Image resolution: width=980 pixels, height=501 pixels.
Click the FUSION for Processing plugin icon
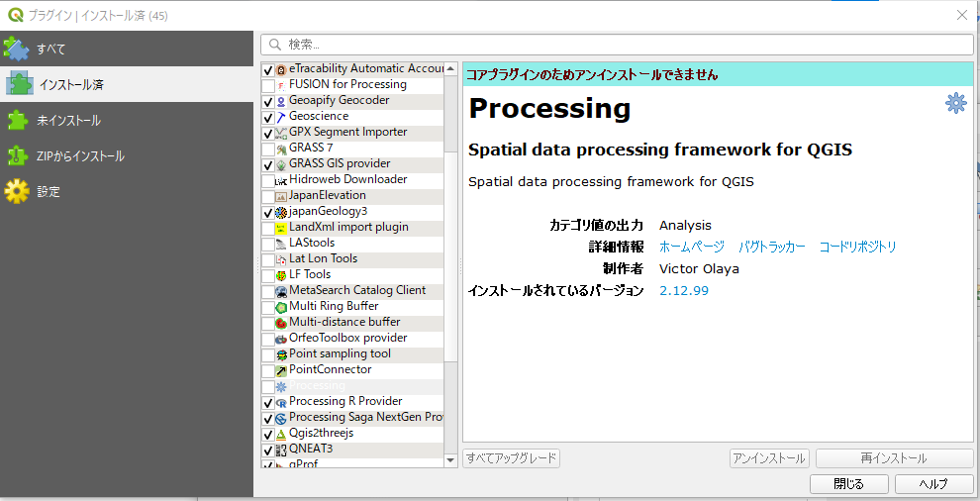(281, 86)
